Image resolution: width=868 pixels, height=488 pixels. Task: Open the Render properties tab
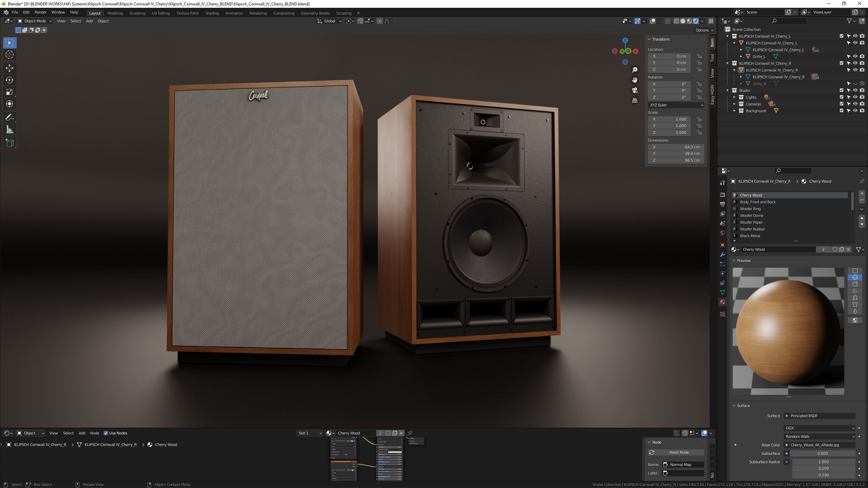click(x=723, y=195)
